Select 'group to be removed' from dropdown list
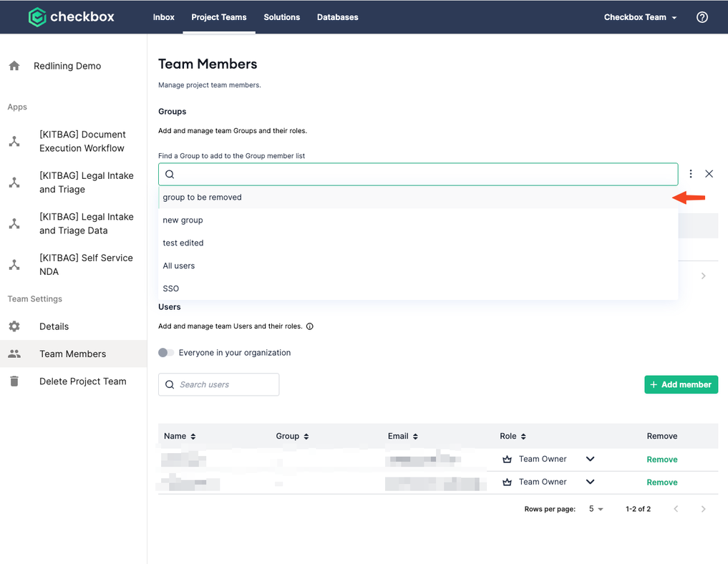Screen dimensions: 728x564 pyautogui.click(x=418, y=198)
